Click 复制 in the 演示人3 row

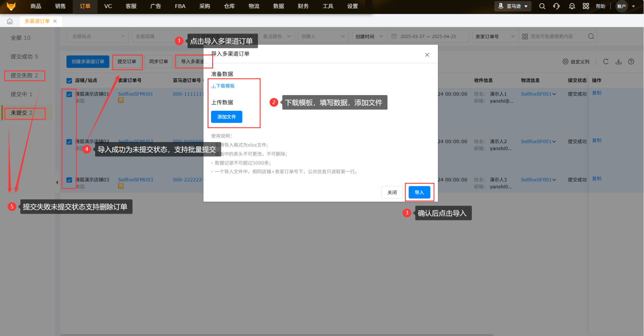(x=597, y=179)
